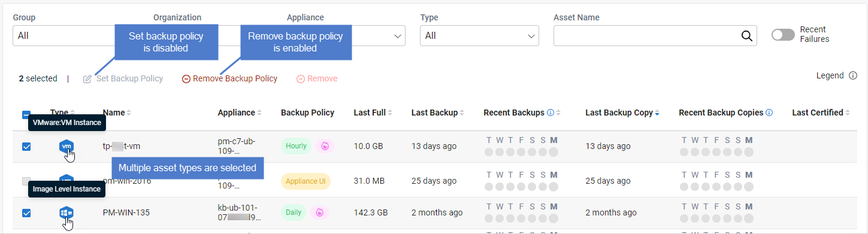The width and height of the screenshot is (868, 234).
Task: Click Monday backup dot in tp-vm Recent Backups
Action: tap(554, 152)
